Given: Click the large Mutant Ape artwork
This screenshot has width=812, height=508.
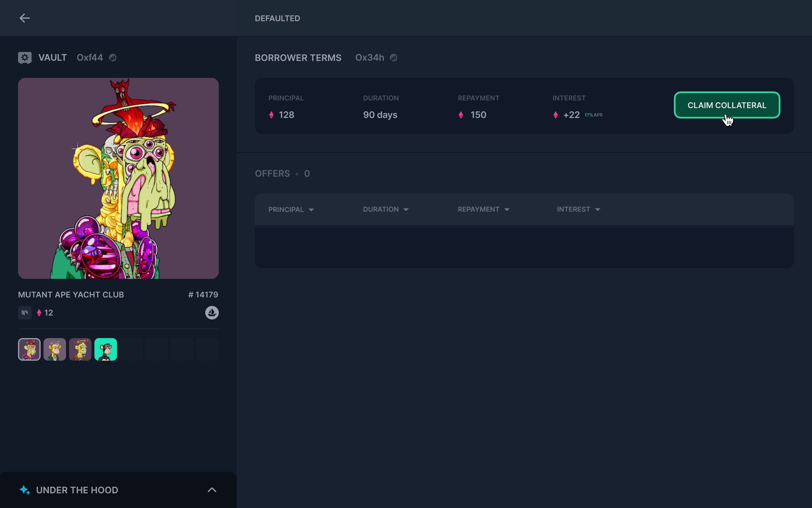Looking at the screenshot, I should 118,178.
